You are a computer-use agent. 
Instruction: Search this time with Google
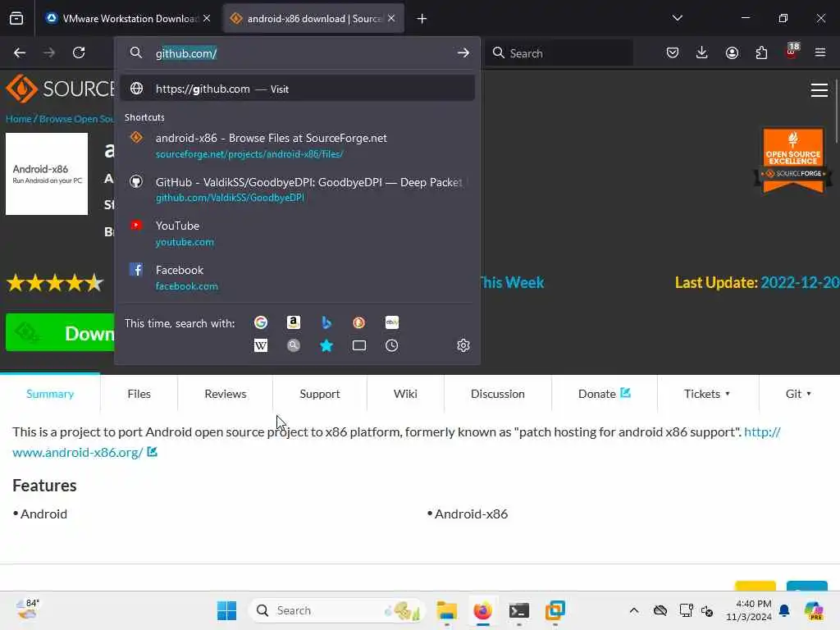pos(261,322)
